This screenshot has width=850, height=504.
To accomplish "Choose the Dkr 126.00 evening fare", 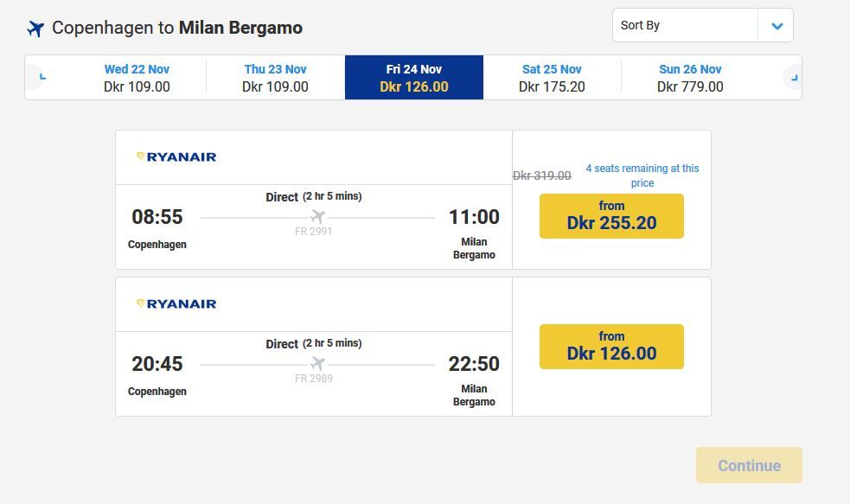I will pos(611,346).
